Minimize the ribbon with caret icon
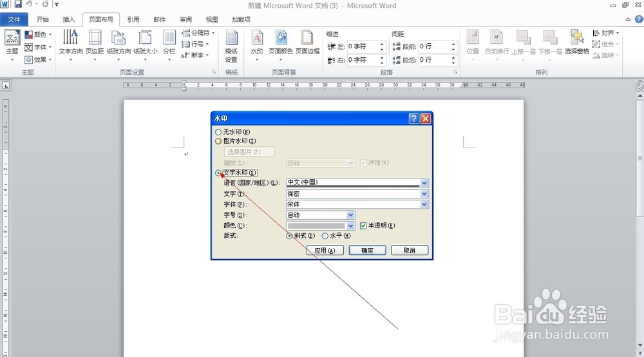Viewport: 644px width, 357px height. 628,19
